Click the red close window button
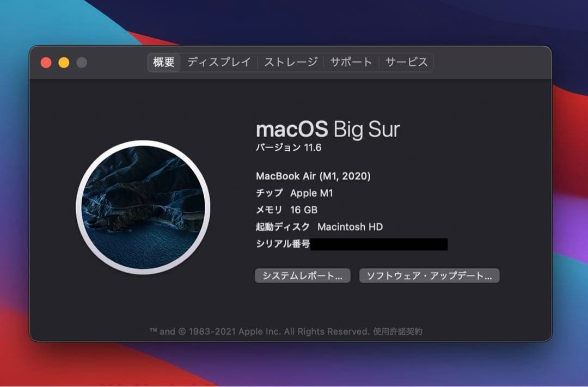Screen dimensions: 588x387 tap(46, 63)
